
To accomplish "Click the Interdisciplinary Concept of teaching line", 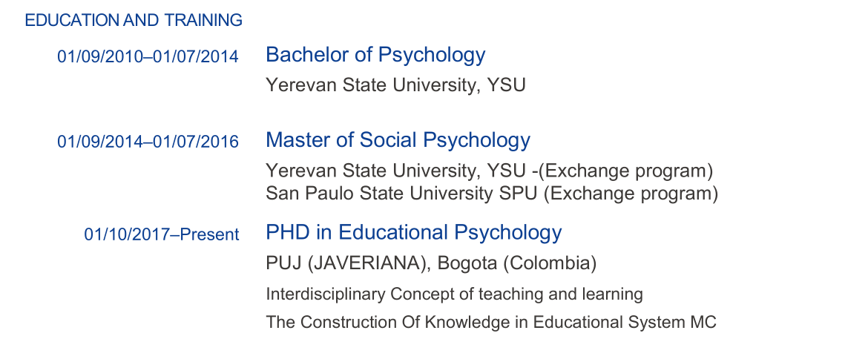I will 454,294.
